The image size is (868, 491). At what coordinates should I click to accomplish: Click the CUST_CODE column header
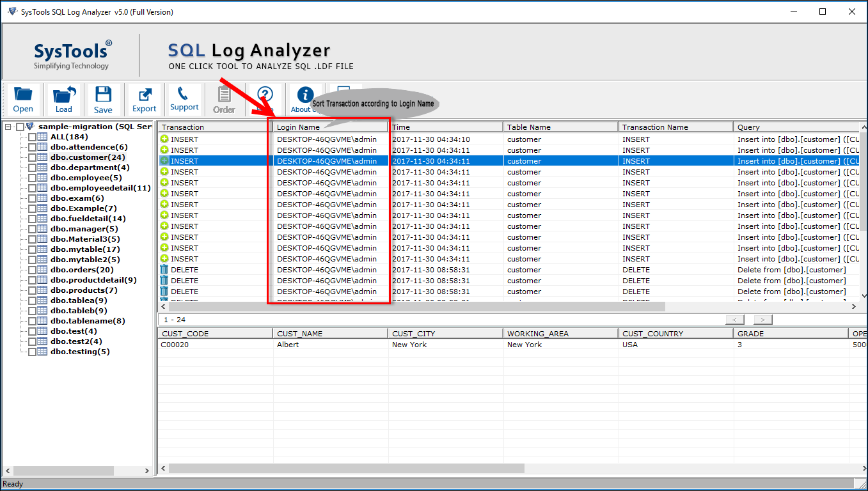point(216,334)
